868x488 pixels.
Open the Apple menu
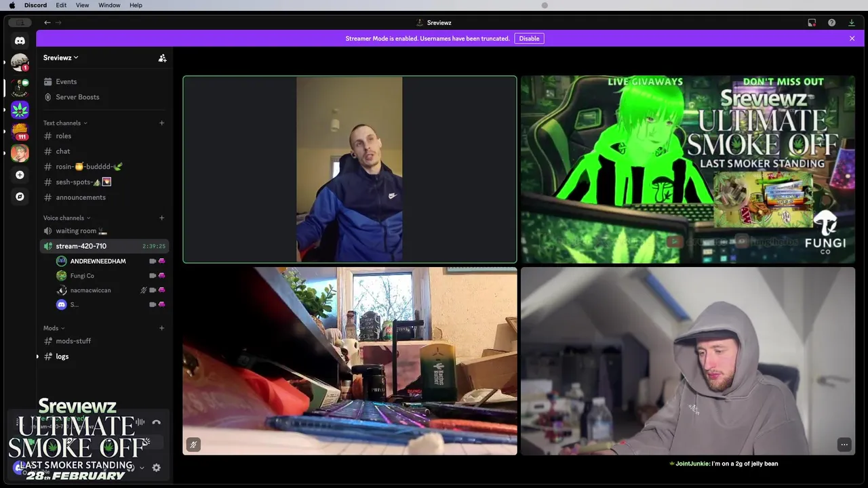pos(12,5)
